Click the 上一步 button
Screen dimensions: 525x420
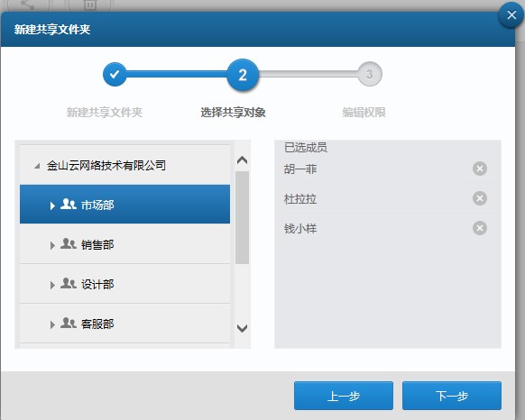tap(344, 396)
